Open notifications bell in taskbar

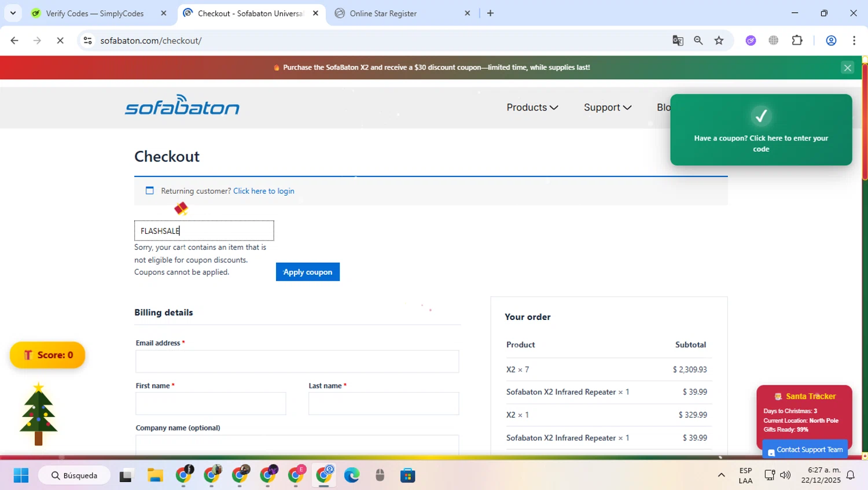(x=851, y=476)
